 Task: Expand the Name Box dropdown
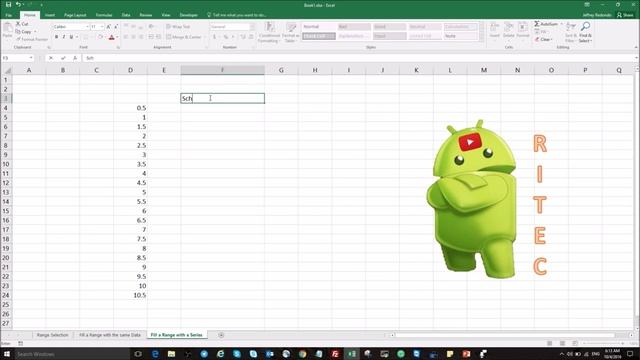31,58
